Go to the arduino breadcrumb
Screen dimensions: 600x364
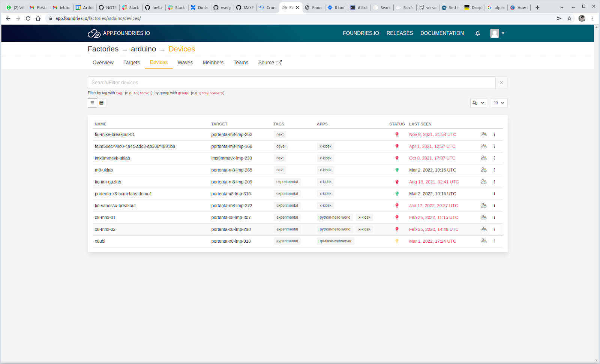tap(144, 49)
